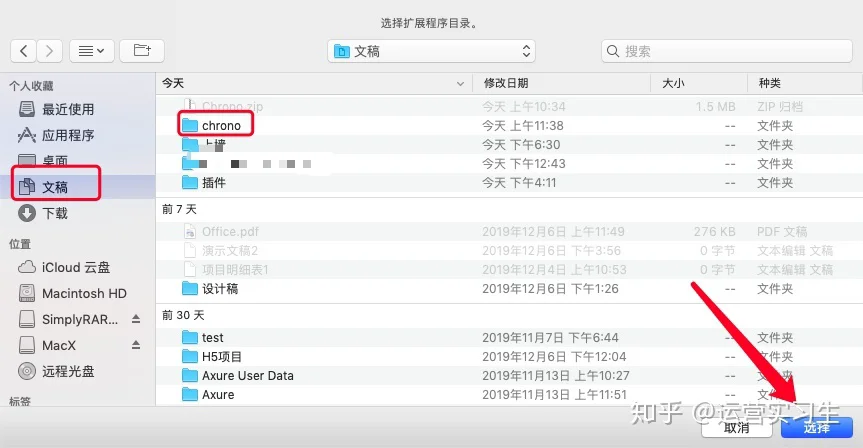
Task: Eject the MacX volume
Action: pyautogui.click(x=136, y=345)
